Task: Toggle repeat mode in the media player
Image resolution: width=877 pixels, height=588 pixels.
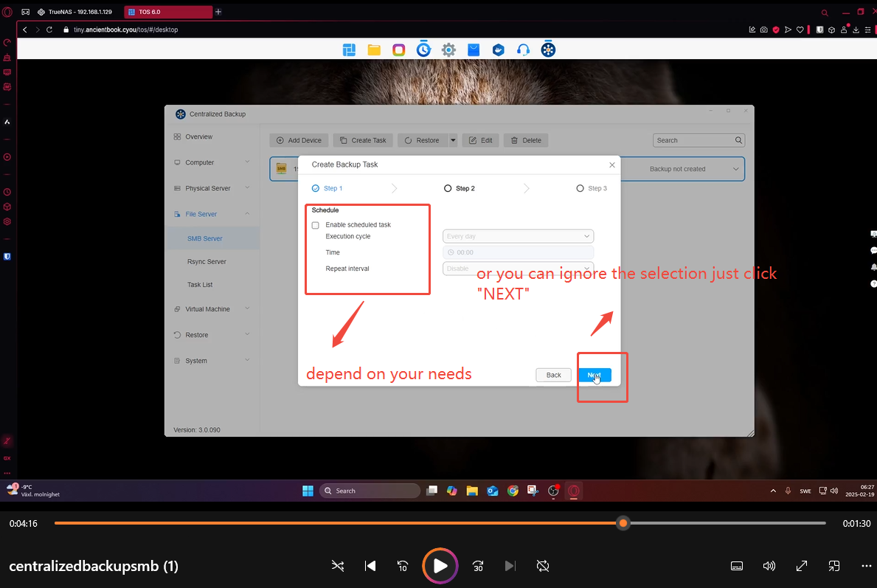Action: [x=543, y=566]
